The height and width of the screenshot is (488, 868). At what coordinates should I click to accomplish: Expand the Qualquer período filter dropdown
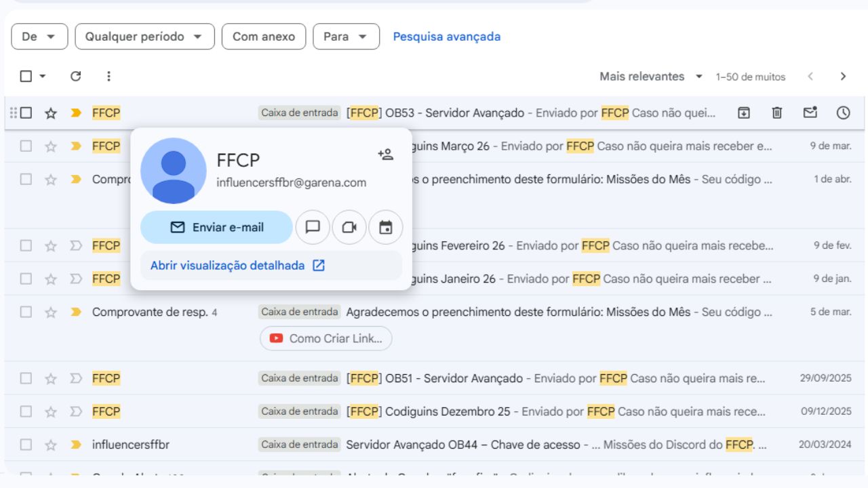144,37
